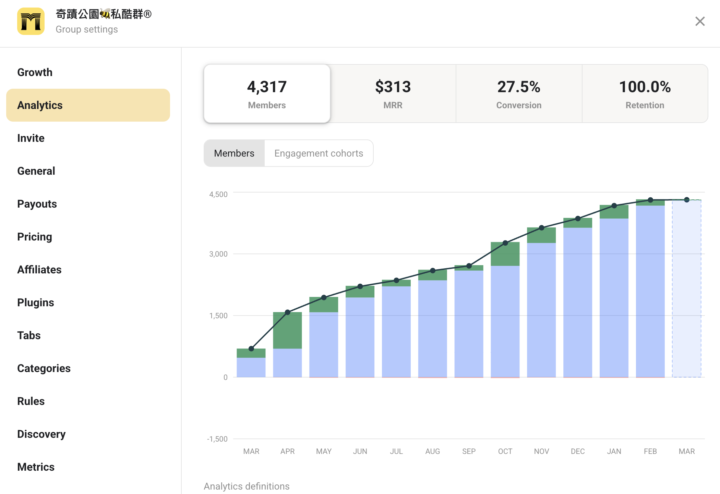Go to the Rules section
The image size is (720, 494).
(x=31, y=402)
